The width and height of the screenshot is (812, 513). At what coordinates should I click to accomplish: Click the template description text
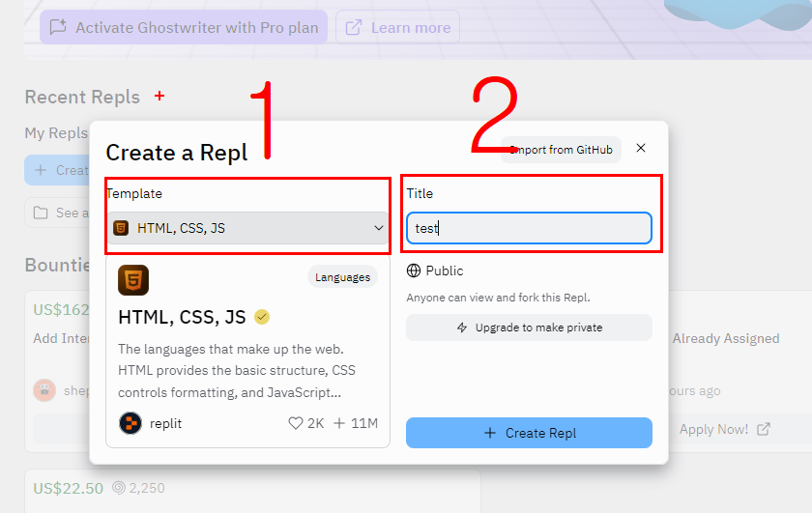click(x=237, y=371)
